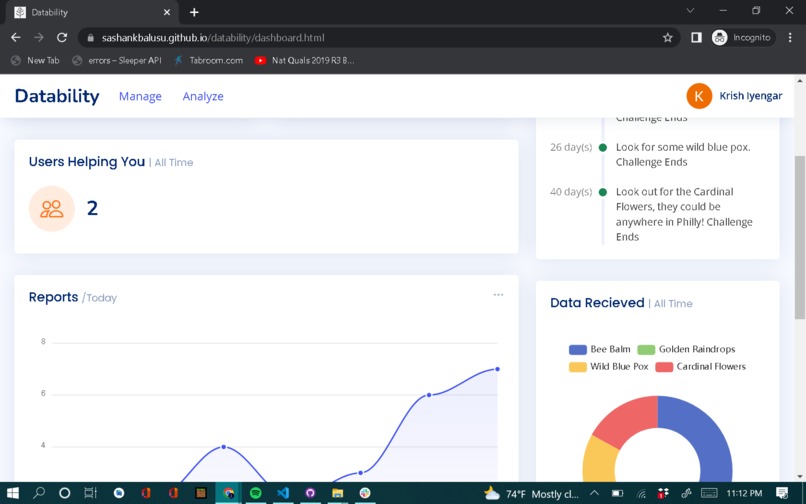This screenshot has height=504, width=806.
Task: Open Spotify from the taskbar
Action: pos(255,493)
